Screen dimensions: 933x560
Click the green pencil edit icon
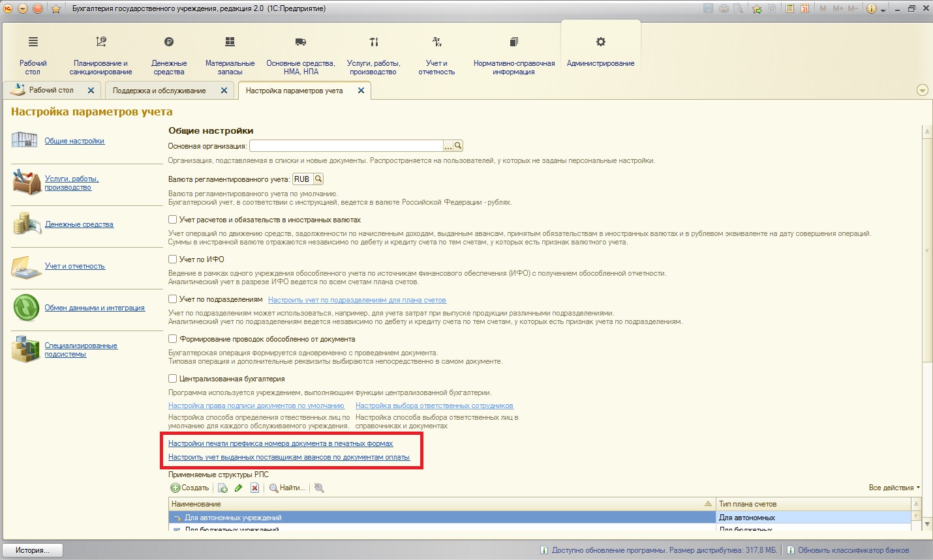point(239,488)
